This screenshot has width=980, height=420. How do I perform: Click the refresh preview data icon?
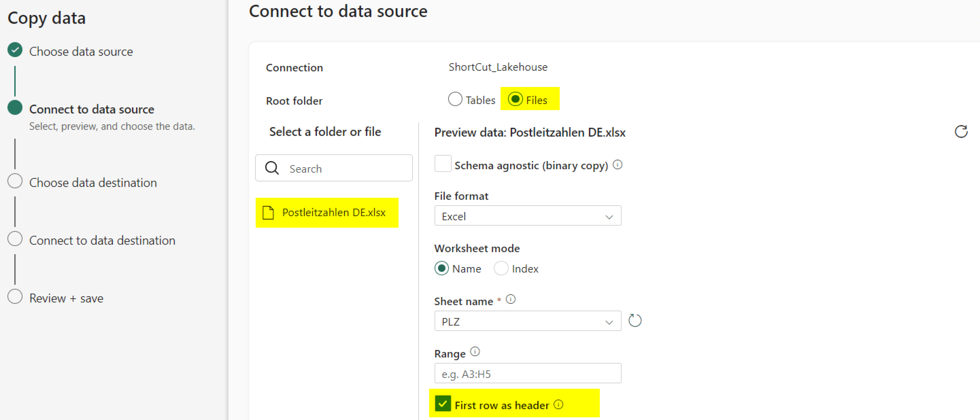pyautogui.click(x=961, y=131)
